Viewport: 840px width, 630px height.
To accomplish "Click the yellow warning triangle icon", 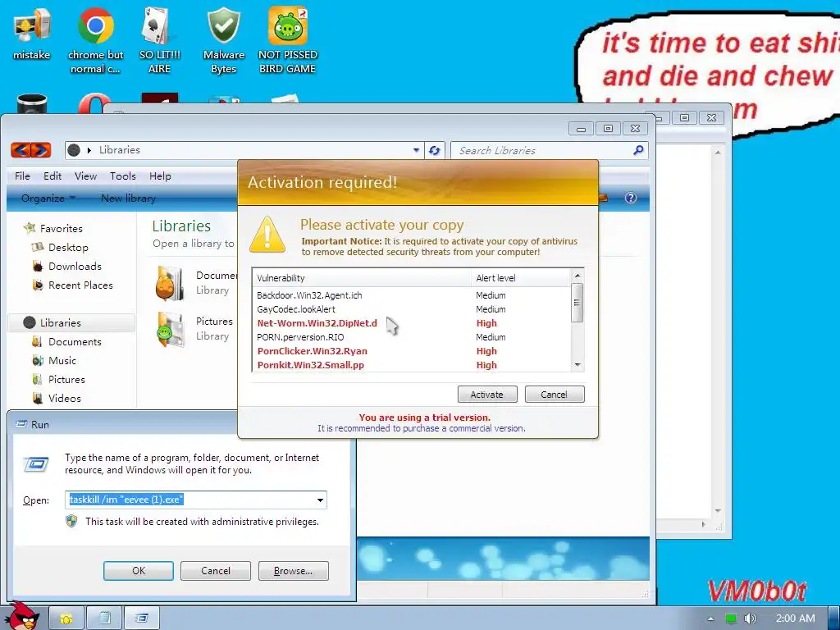I will pyautogui.click(x=267, y=234).
